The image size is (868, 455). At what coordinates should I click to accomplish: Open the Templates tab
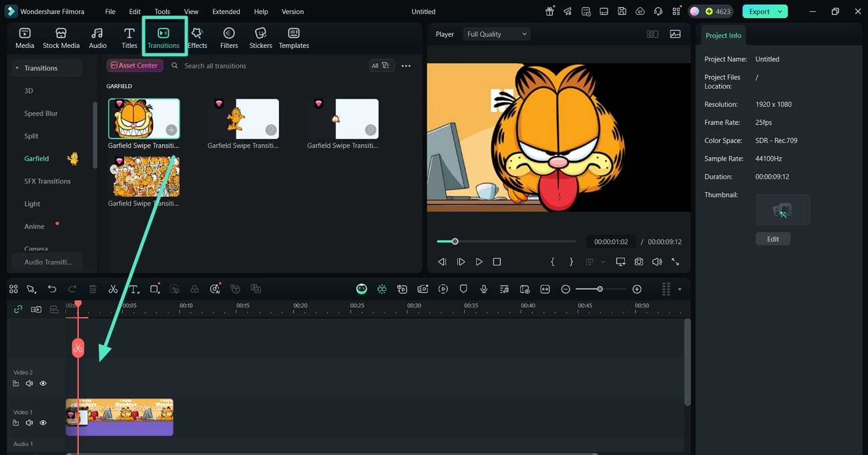click(294, 38)
